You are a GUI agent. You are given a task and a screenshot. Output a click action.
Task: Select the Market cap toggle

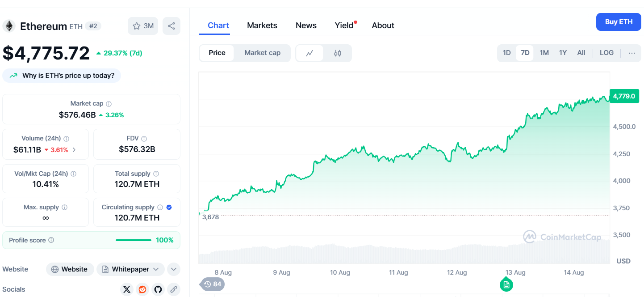click(x=263, y=53)
